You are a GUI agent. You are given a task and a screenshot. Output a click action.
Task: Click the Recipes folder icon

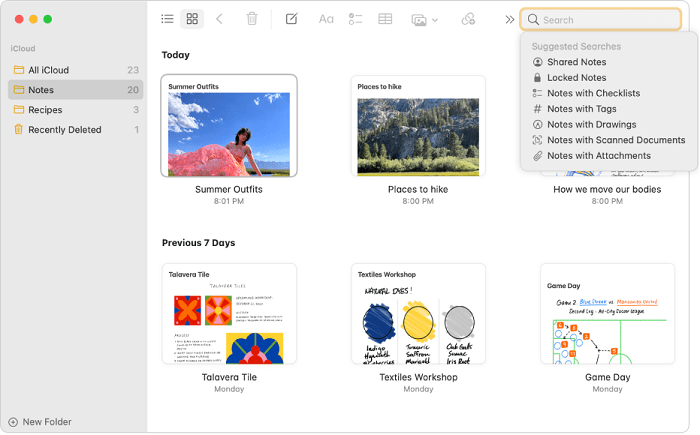[19, 109]
